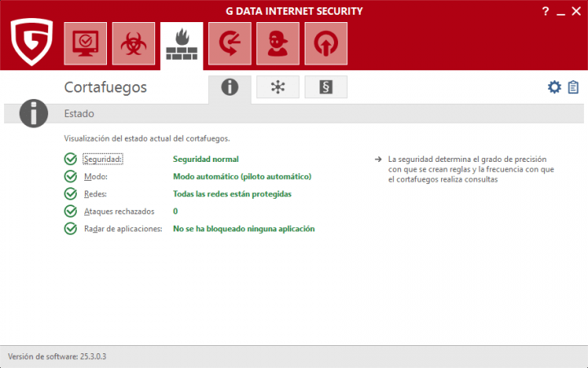Open the Security Center monitor icon

[x=86, y=43]
